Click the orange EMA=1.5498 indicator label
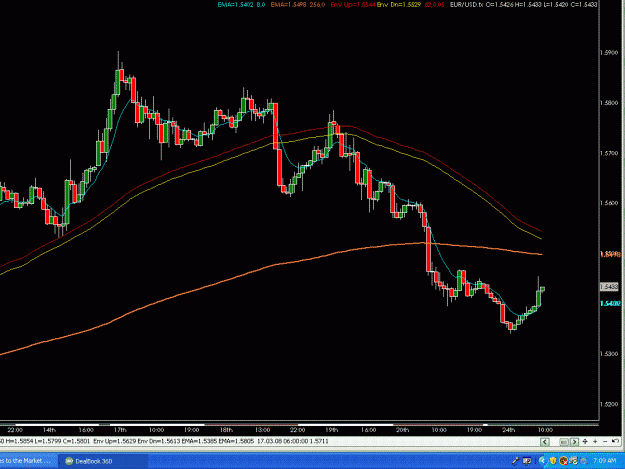The image size is (625, 469). (289, 4)
